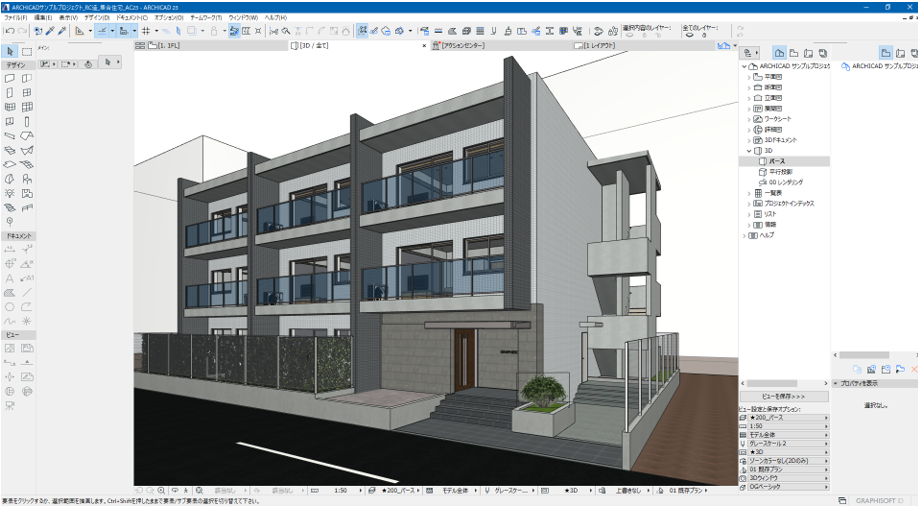Select the Marquee tool in toolbox
The height and width of the screenshot is (508, 918).
pyautogui.click(x=27, y=52)
